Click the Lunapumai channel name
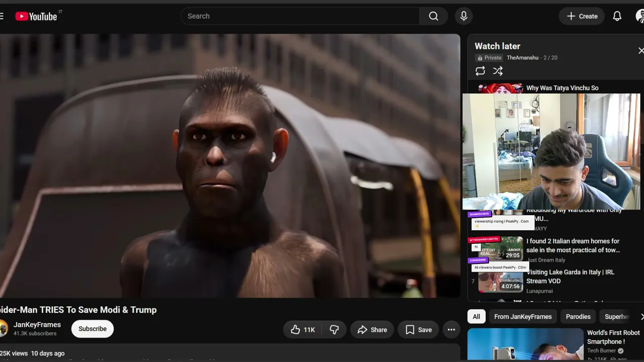The width and height of the screenshot is (644, 362). coord(539,291)
